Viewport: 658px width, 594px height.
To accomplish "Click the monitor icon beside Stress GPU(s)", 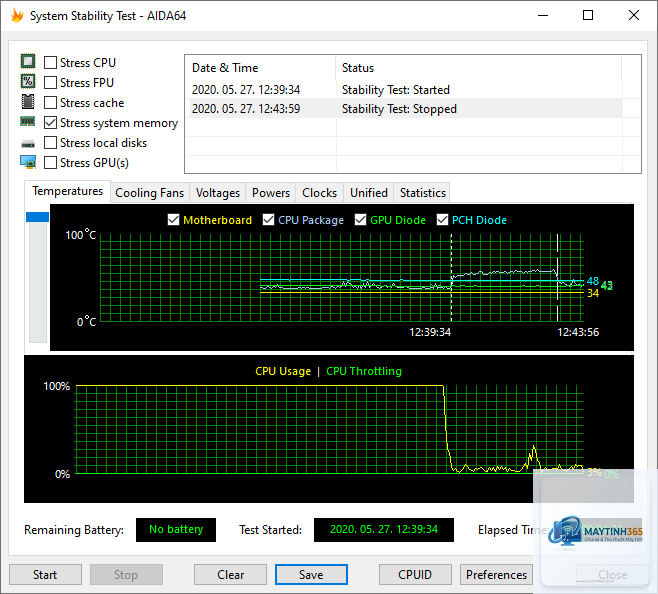I will click(x=28, y=162).
